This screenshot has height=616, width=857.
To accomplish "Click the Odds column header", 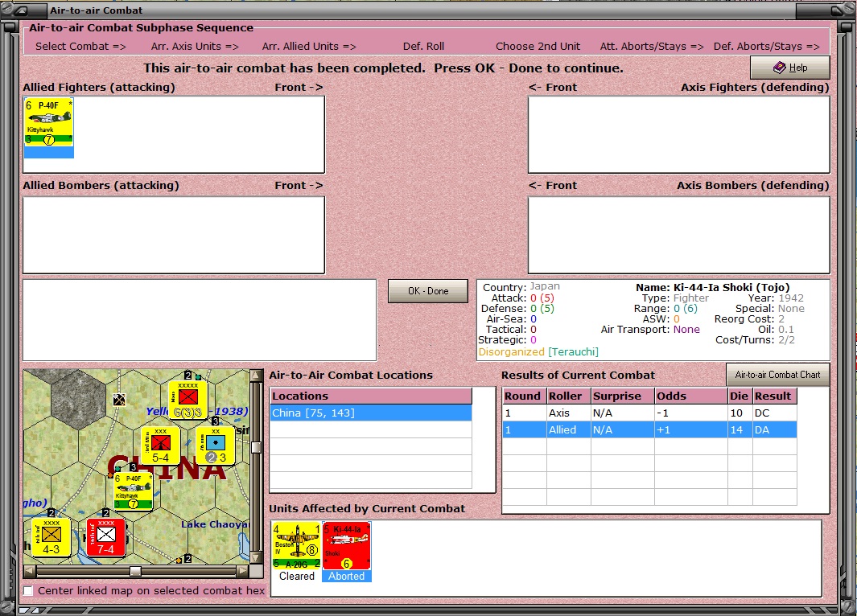I will tap(691, 396).
